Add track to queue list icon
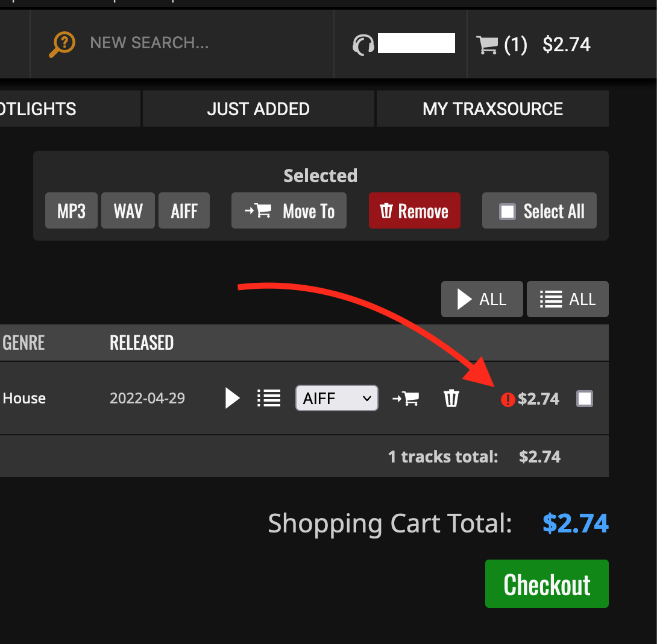This screenshot has height=644, width=657. (x=269, y=398)
